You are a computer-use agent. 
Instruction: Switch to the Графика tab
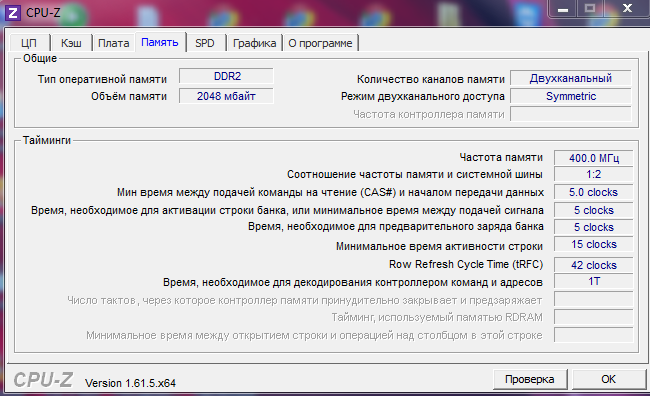pyautogui.click(x=255, y=43)
